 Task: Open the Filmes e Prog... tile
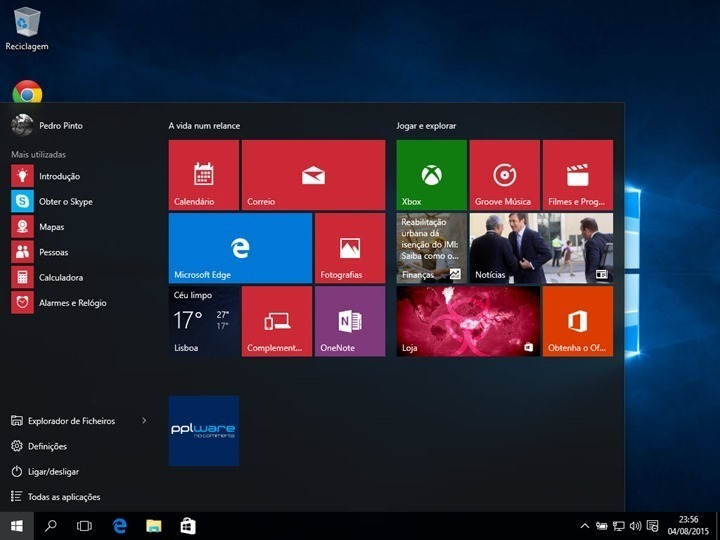[578, 175]
